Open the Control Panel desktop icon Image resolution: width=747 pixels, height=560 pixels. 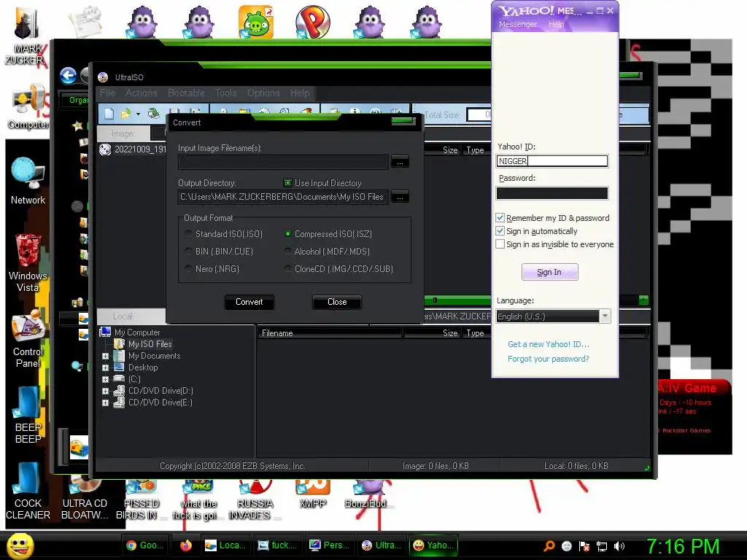pyautogui.click(x=28, y=338)
